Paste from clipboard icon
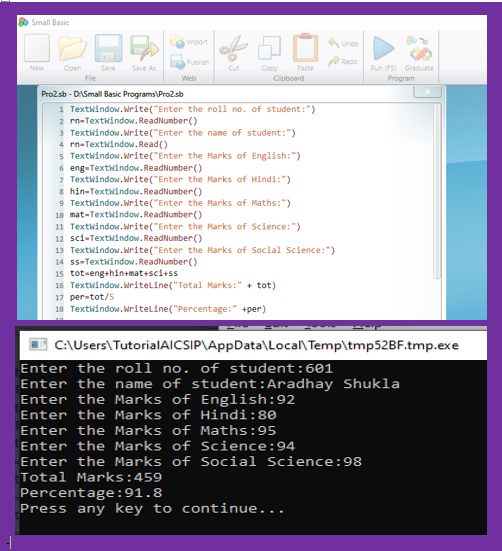Screen dimensions: 502x551 pyautogui.click(x=305, y=48)
